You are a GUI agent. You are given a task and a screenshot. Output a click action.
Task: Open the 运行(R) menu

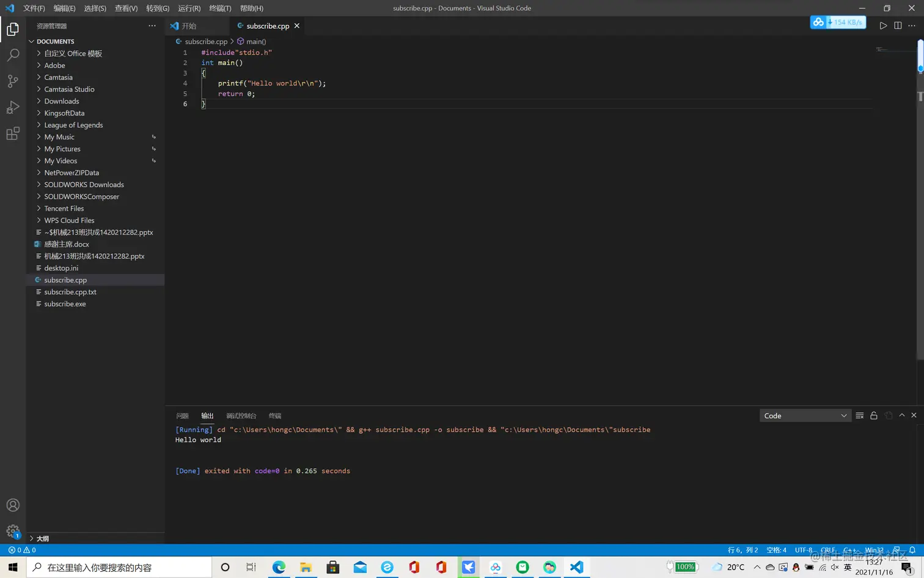click(189, 8)
